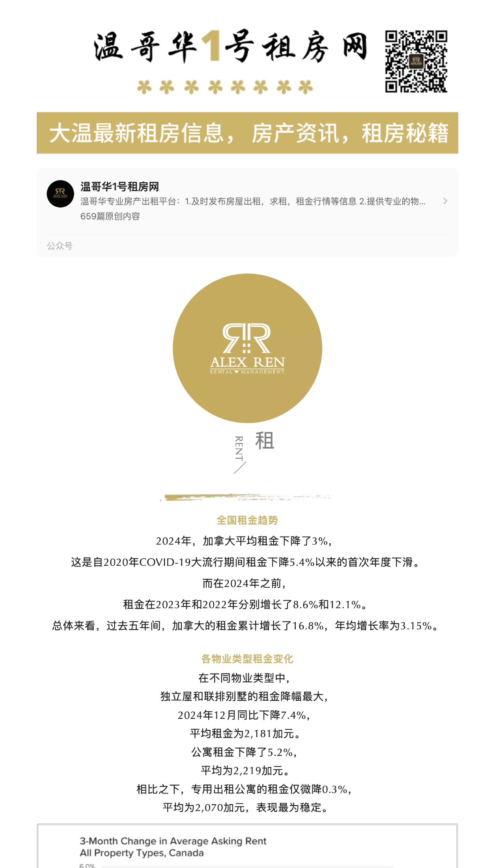Viewport: 495px width, 868px height.
Task: Open the 温哥华1号租房网 account avatar
Action: coord(60,194)
